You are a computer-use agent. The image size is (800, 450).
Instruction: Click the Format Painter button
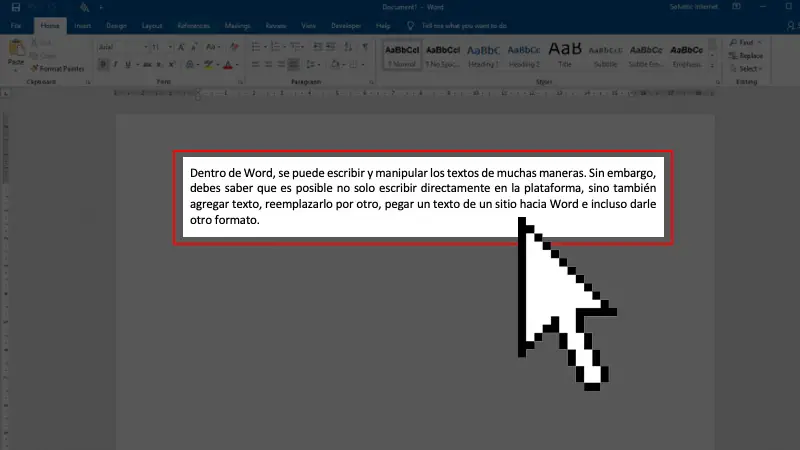pos(57,68)
